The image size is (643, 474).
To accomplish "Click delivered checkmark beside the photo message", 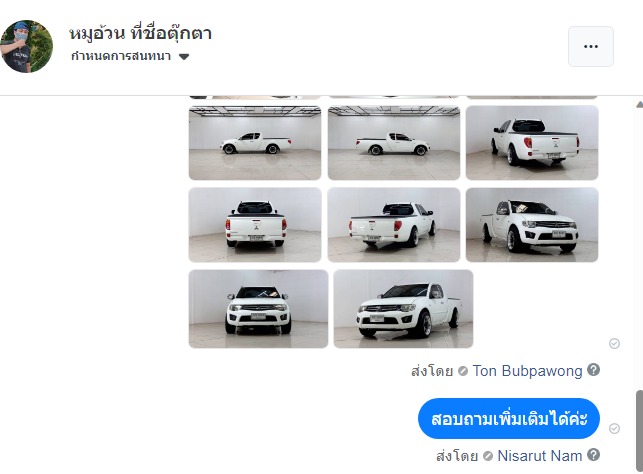I will coord(614,343).
